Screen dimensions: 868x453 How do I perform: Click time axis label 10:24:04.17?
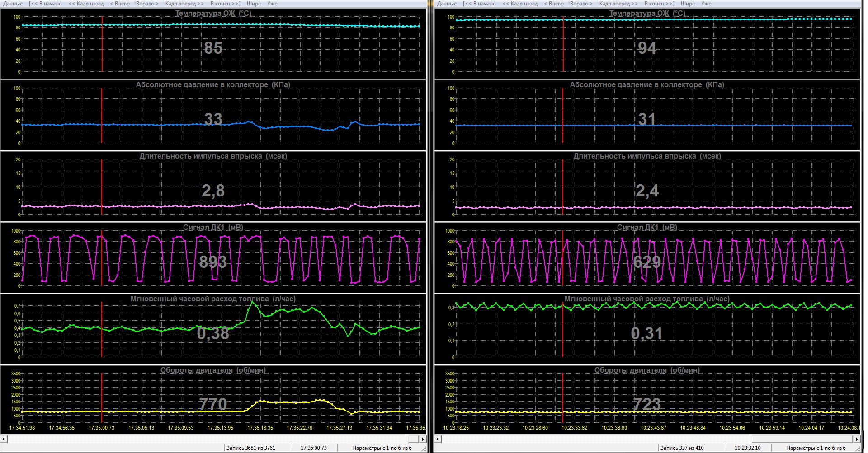(x=811, y=428)
